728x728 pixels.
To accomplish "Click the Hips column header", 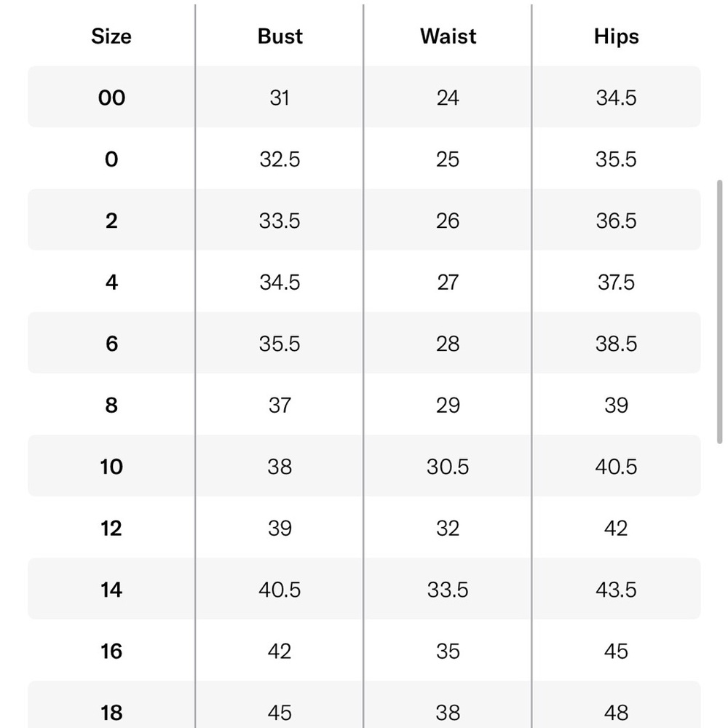I will 616,36.
